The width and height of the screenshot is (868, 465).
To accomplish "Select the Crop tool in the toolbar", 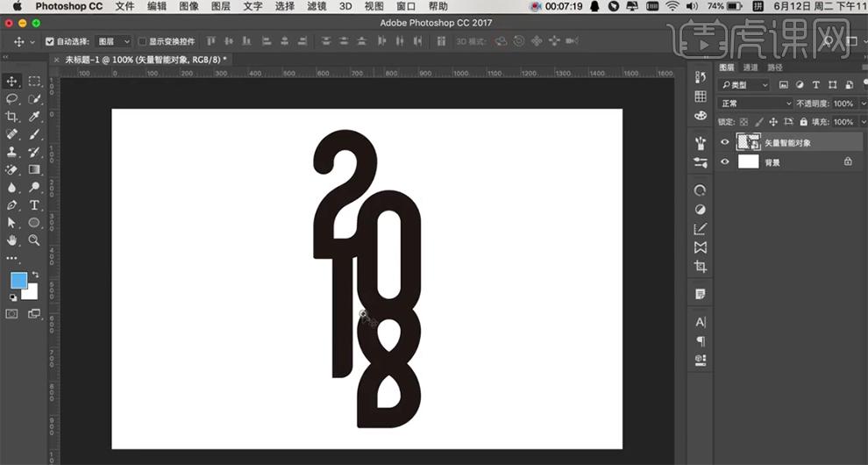I will pyautogui.click(x=12, y=117).
